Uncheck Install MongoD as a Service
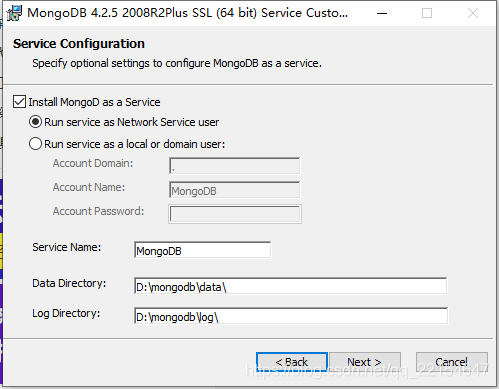The image size is (499, 389). pyautogui.click(x=19, y=102)
